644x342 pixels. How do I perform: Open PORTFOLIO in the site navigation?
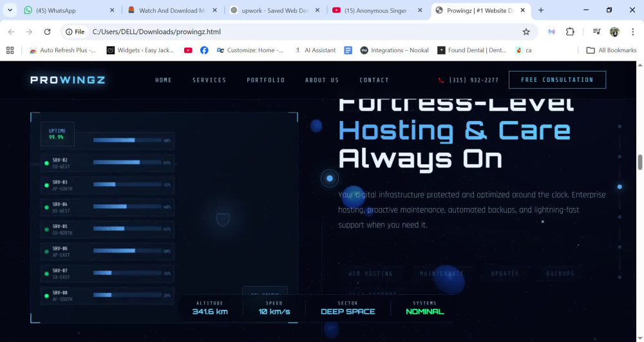tap(266, 80)
